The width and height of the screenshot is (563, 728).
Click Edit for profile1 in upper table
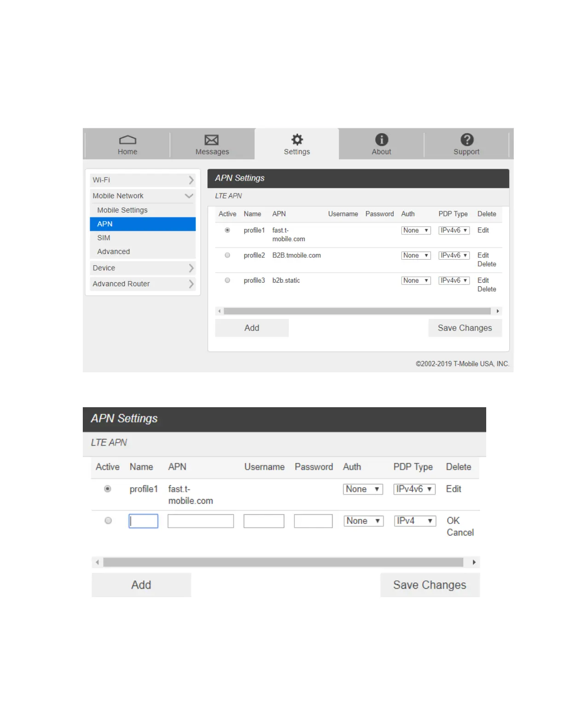(483, 230)
